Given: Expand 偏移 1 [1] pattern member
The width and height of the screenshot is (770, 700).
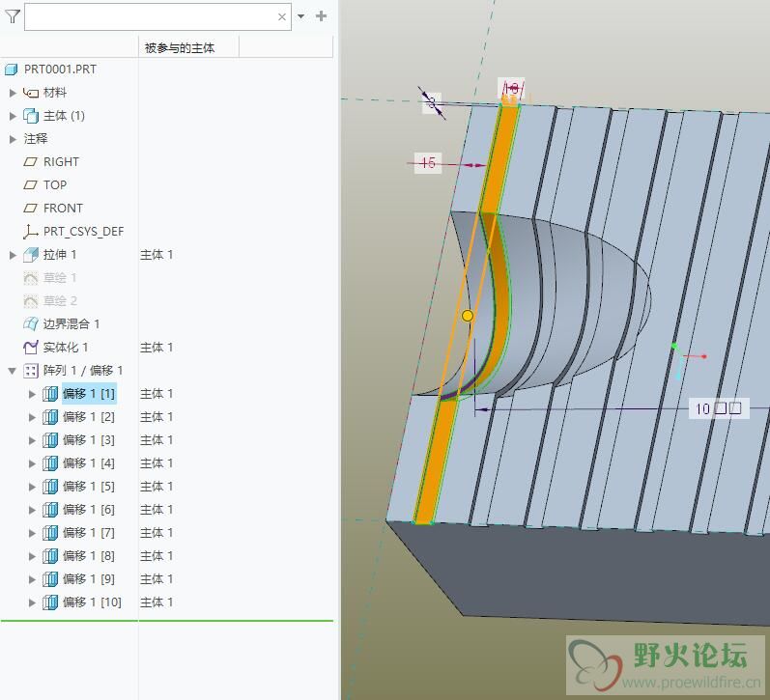Looking at the screenshot, I should (x=32, y=394).
